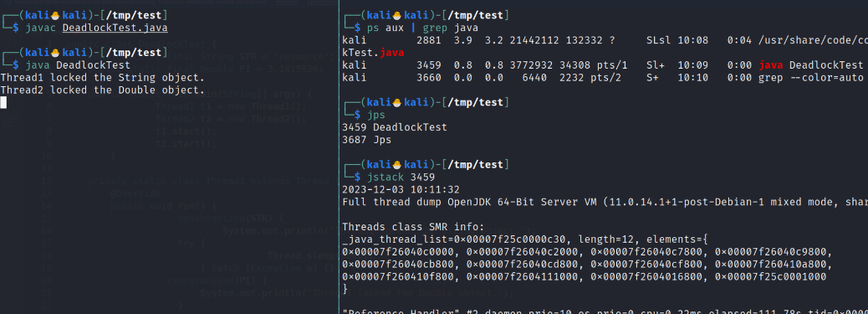Select the 'Thread1 locked the String object.' output line
The height and width of the screenshot is (314, 868).
point(103,78)
